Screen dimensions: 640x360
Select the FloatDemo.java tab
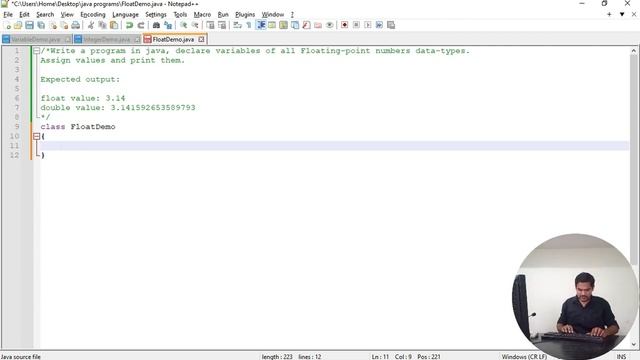(173, 39)
